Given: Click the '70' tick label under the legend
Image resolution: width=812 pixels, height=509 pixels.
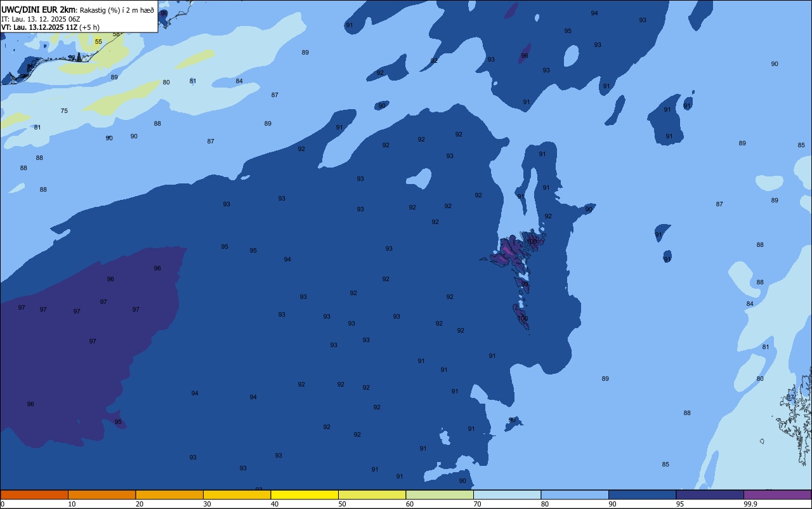Looking at the screenshot, I should click(477, 504).
